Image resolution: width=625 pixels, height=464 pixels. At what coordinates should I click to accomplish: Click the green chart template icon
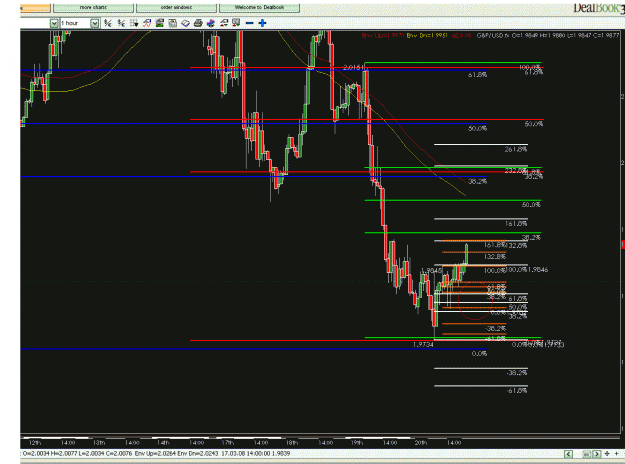coord(160,23)
